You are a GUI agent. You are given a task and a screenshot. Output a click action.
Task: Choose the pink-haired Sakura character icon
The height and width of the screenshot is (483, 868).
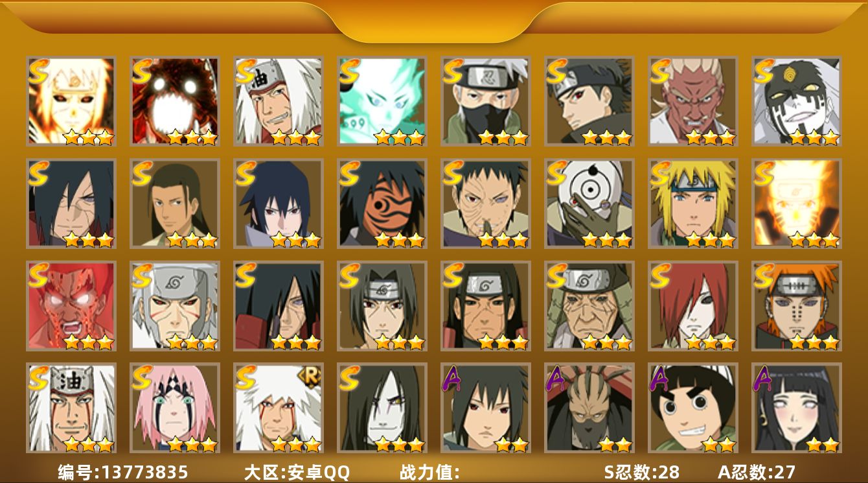(x=175, y=408)
